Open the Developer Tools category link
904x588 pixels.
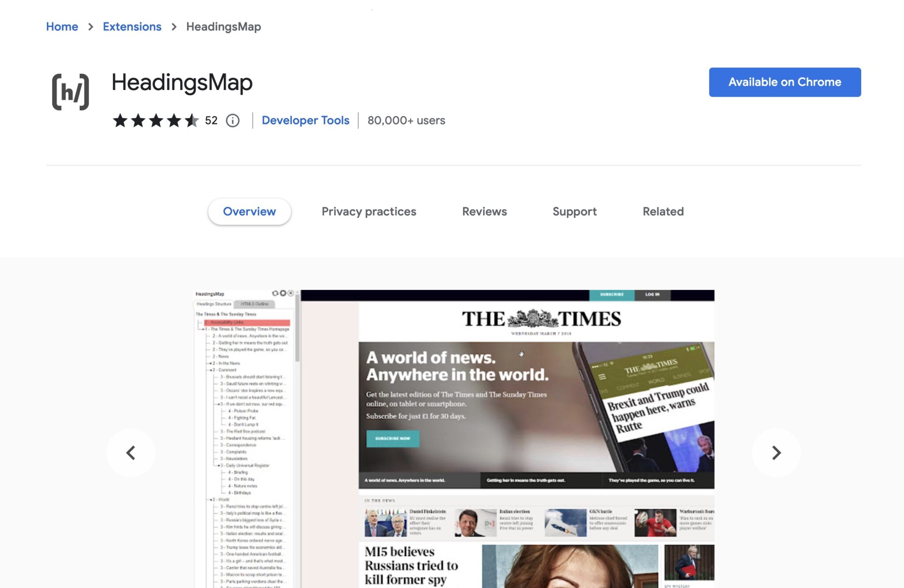[305, 120]
